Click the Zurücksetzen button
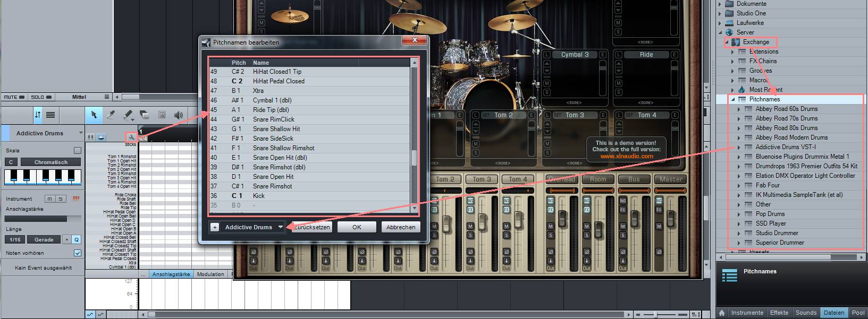 click(x=313, y=227)
